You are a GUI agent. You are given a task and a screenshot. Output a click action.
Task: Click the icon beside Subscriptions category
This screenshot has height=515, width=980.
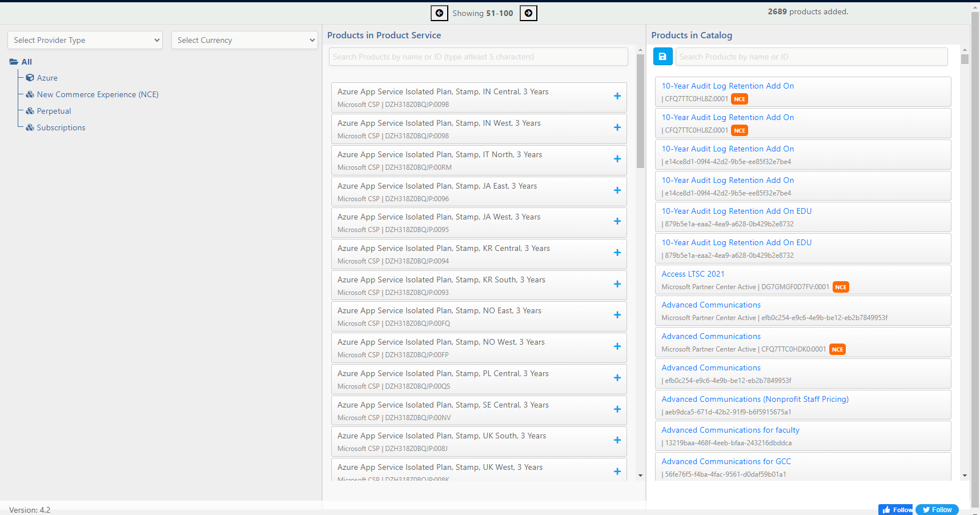point(30,127)
